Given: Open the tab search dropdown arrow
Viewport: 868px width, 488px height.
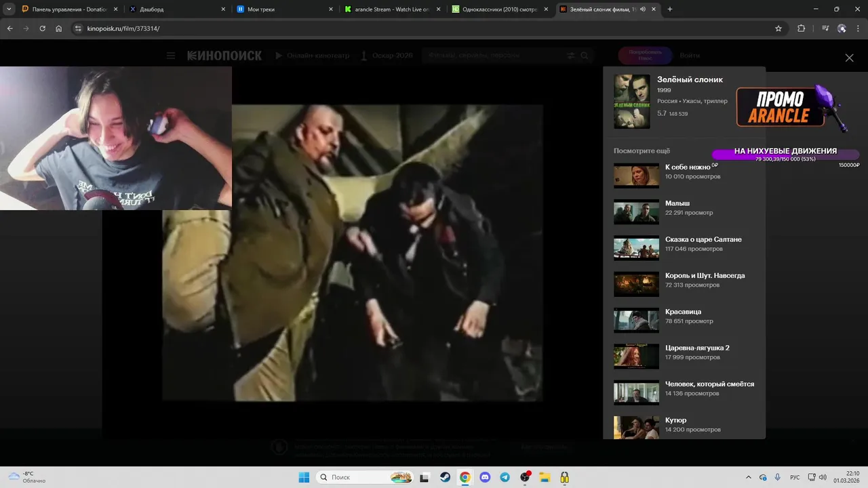Looking at the screenshot, I should click(x=9, y=9).
